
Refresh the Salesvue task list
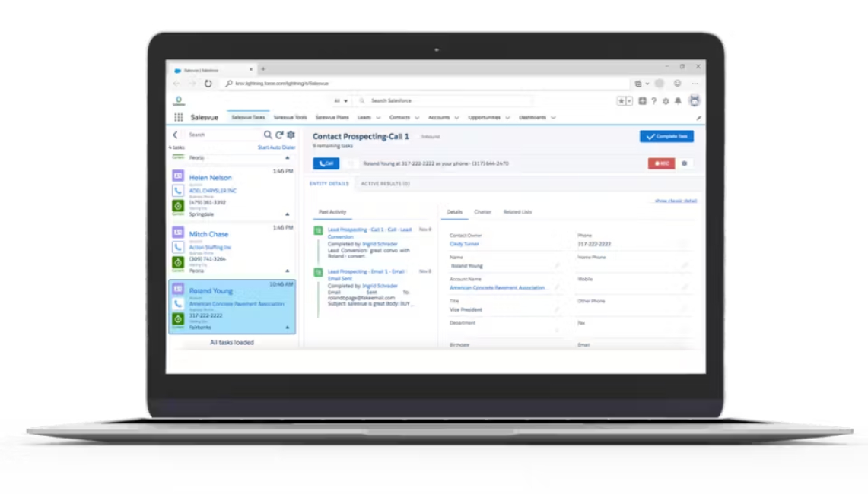point(279,135)
